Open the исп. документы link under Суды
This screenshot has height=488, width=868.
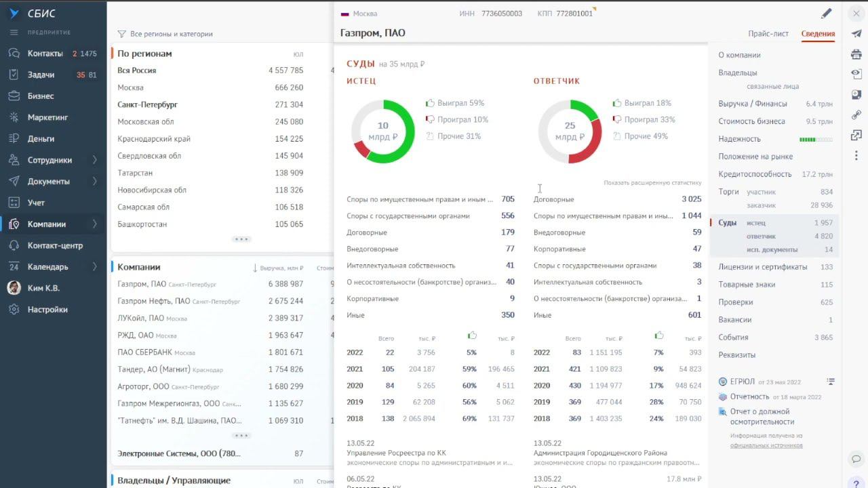(x=772, y=250)
